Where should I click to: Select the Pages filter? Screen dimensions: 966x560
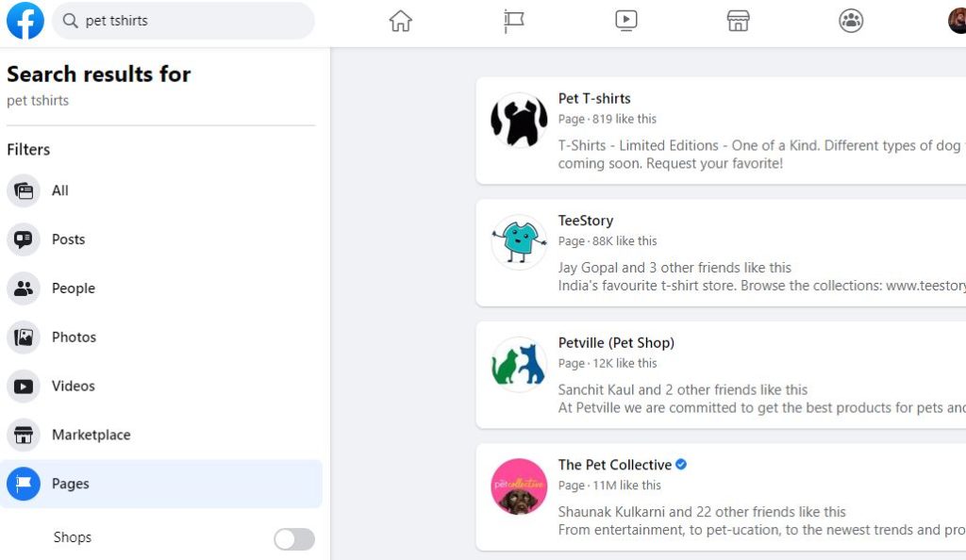click(x=160, y=484)
